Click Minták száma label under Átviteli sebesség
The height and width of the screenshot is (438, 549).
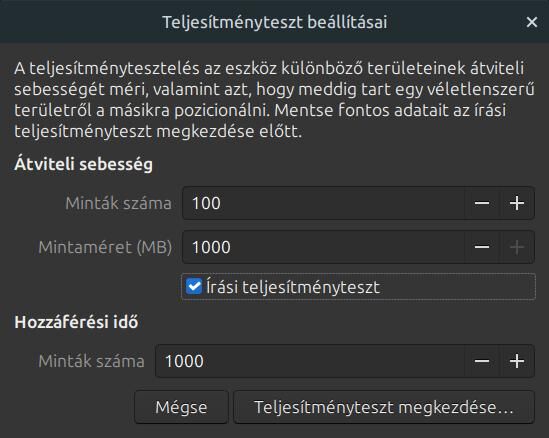118,203
